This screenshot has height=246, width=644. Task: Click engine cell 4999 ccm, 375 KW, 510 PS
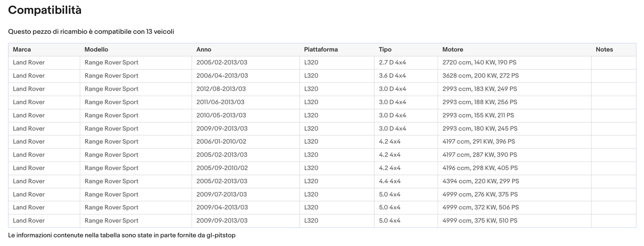coord(480,221)
